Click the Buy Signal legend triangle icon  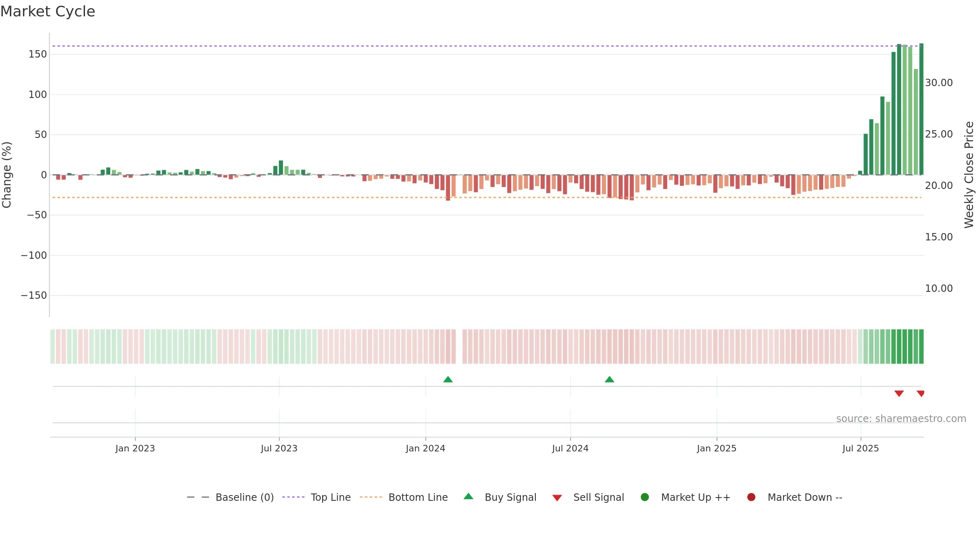pos(468,496)
